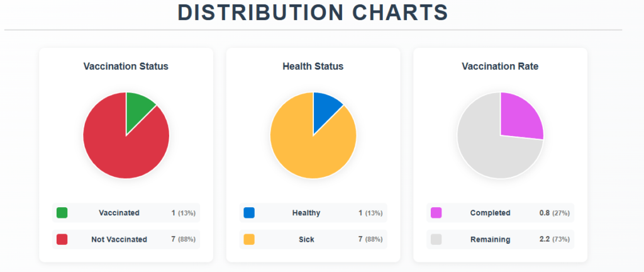Click the green Vaccinated legend swatch
644x272 pixels.
point(62,213)
